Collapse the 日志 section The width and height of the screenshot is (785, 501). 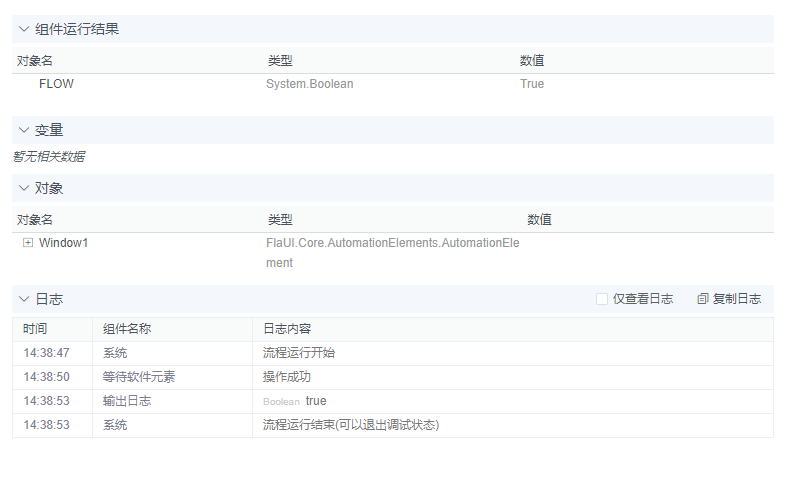(x=24, y=299)
